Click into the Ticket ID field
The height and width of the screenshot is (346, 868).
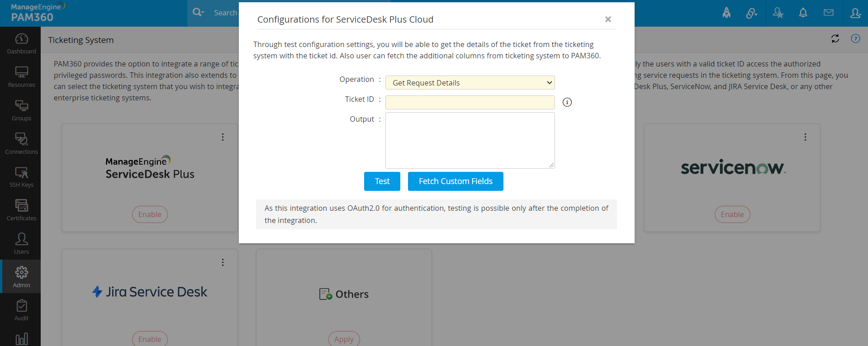pos(470,102)
